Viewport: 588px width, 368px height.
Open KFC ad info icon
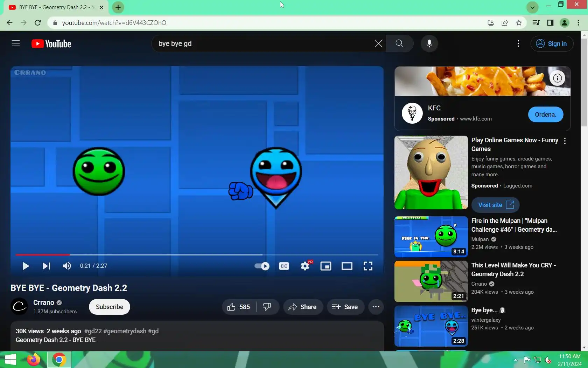tap(557, 78)
